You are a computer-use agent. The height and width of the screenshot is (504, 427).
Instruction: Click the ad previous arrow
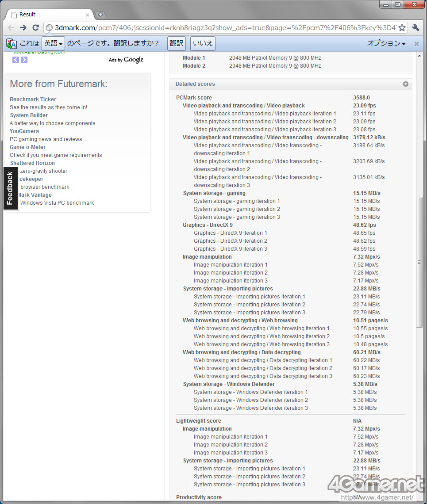coord(16,60)
